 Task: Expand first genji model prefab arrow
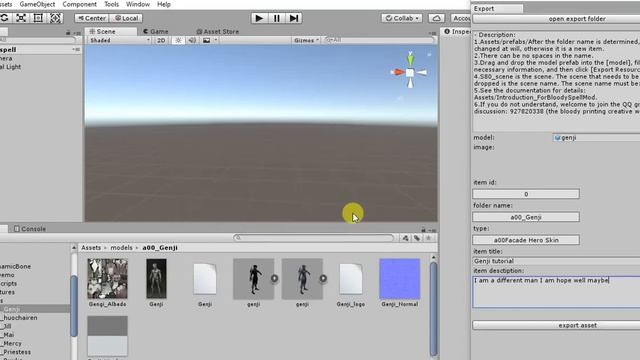[274, 278]
